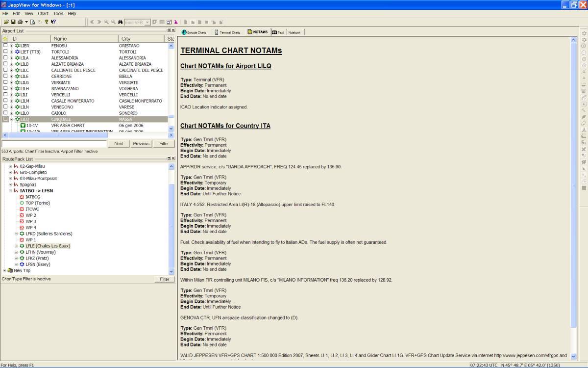The image size is (588, 368).
Task: Click the yellow Help question mark icon
Action: click(x=47, y=22)
